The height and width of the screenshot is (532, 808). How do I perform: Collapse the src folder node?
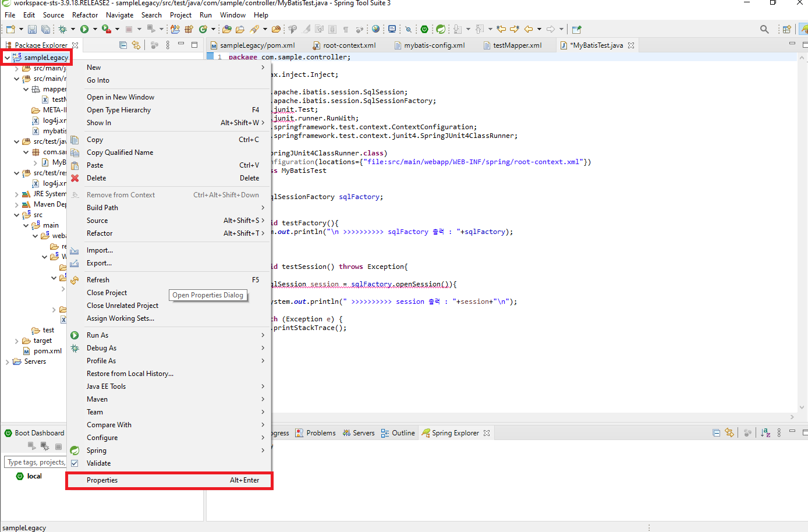pyautogui.click(x=16, y=215)
